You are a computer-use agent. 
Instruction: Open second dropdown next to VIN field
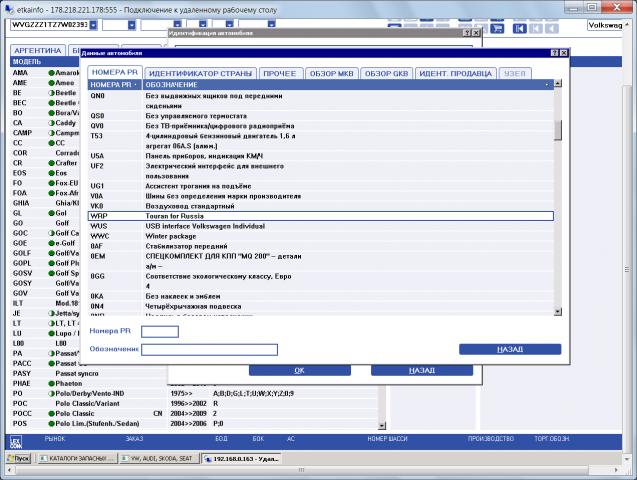coord(132,25)
